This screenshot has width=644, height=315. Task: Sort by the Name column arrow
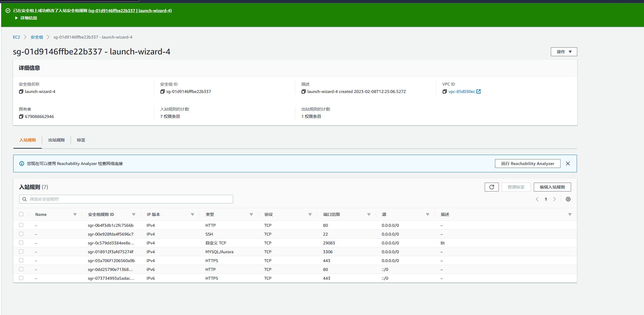click(75, 214)
